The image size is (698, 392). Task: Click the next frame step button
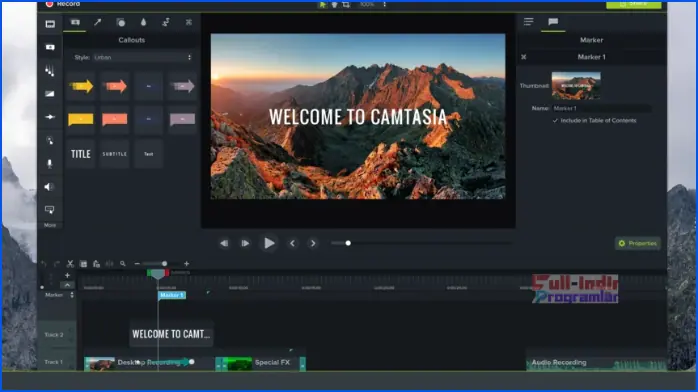click(245, 243)
